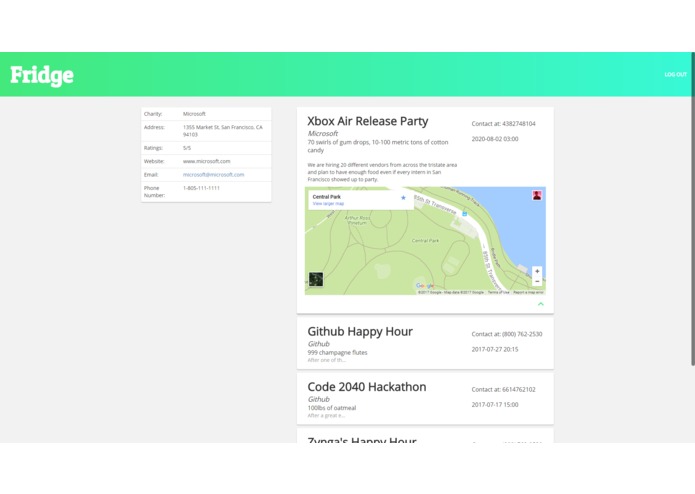Click the www.microsoft.com website value
This screenshot has height=494, width=695.
(206, 161)
